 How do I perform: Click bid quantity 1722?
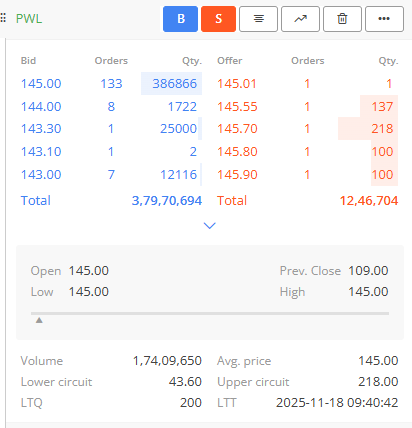click(x=182, y=107)
